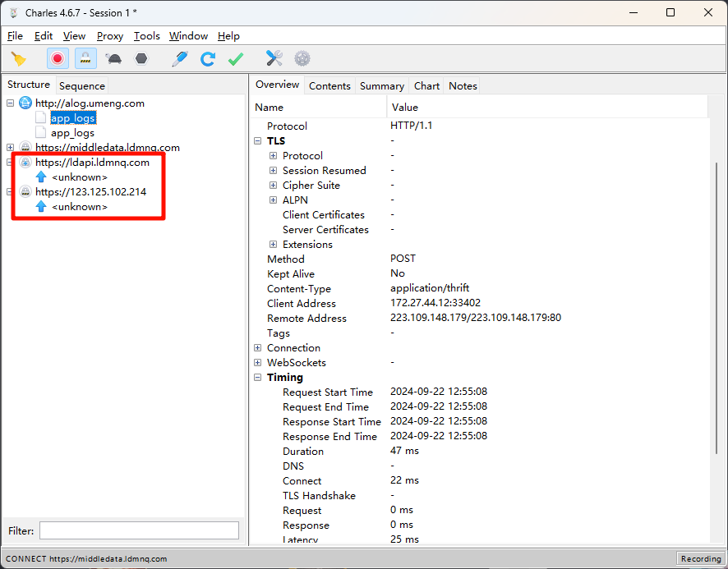Screen dimensions: 728x569
Task: Click in the Filter text field
Action: (139, 530)
